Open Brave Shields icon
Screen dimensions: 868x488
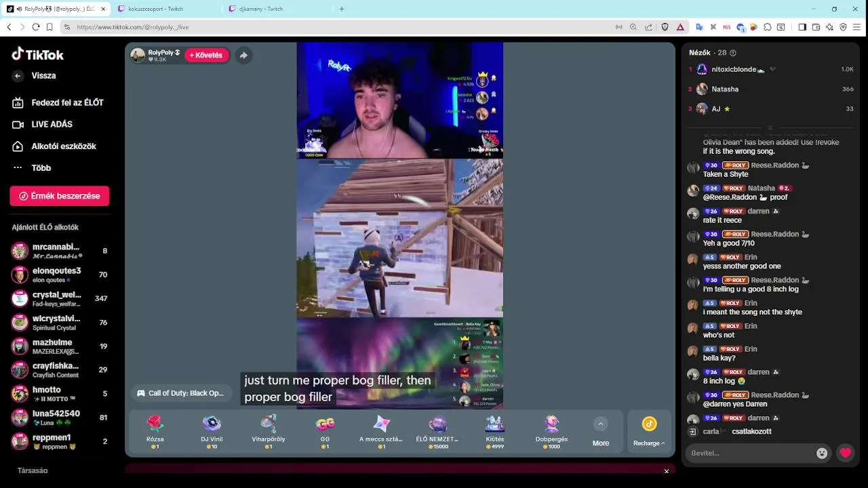pyautogui.click(x=665, y=27)
